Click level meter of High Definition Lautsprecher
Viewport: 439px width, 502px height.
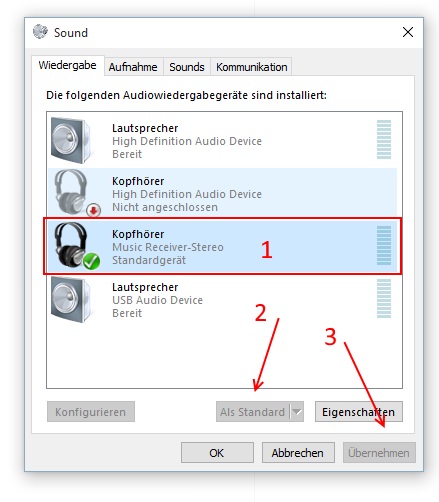384,139
